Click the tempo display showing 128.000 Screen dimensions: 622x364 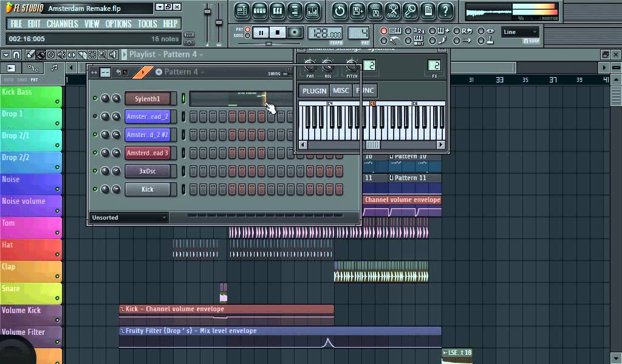click(325, 33)
